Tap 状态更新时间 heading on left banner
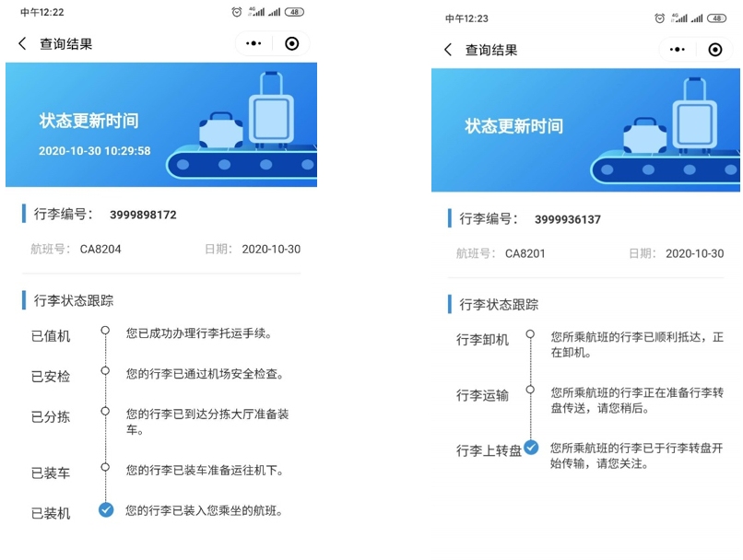Image resolution: width=743 pixels, height=560 pixels. click(x=88, y=121)
